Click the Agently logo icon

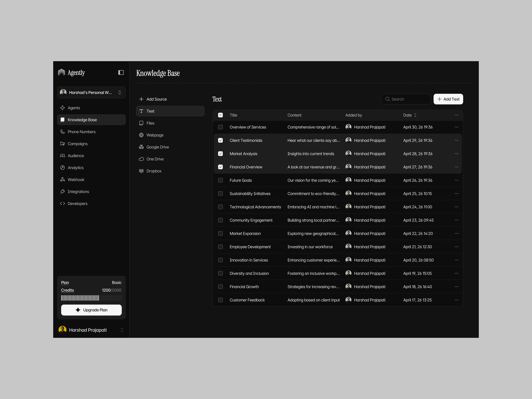tap(62, 72)
